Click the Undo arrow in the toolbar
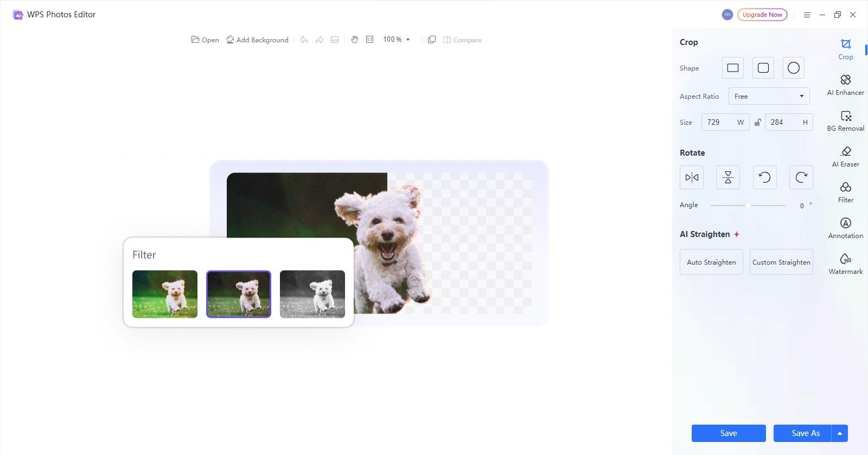The height and width of the screenshot is (455, 868). click(304, 40)
